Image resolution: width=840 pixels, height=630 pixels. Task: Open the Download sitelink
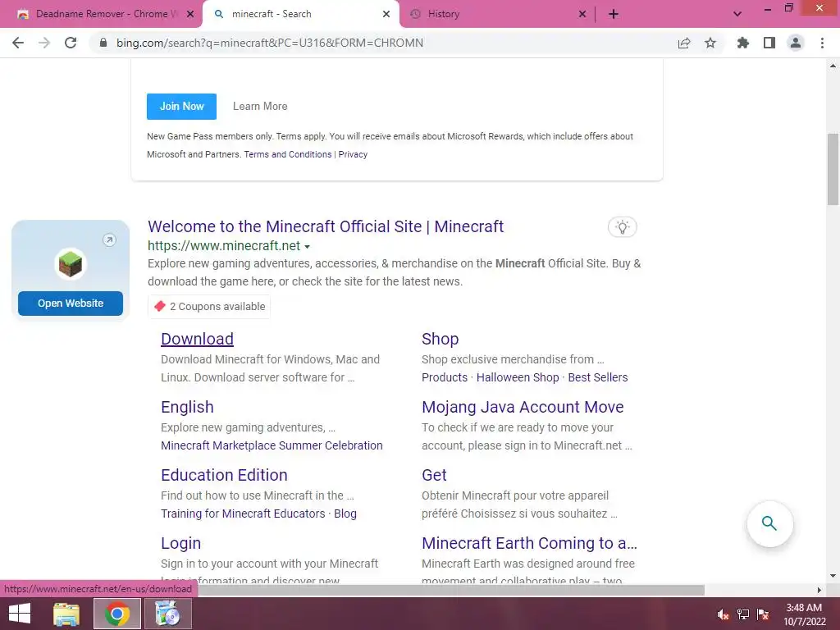tap(197, 339)
